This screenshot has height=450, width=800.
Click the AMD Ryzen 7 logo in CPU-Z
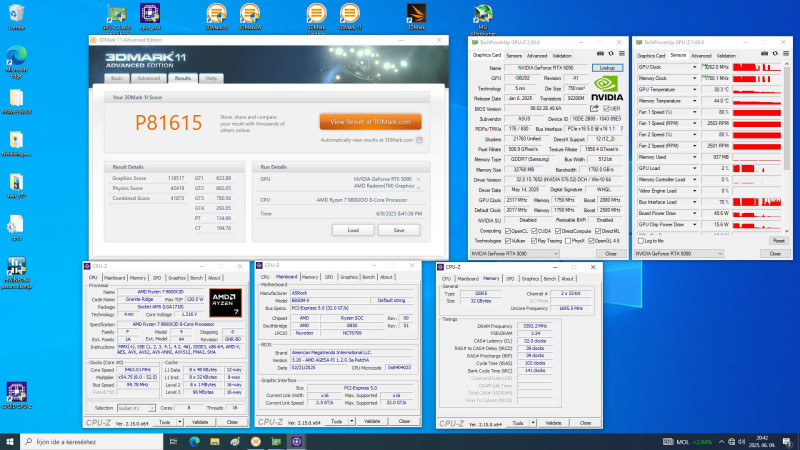(x=225, y=303)
